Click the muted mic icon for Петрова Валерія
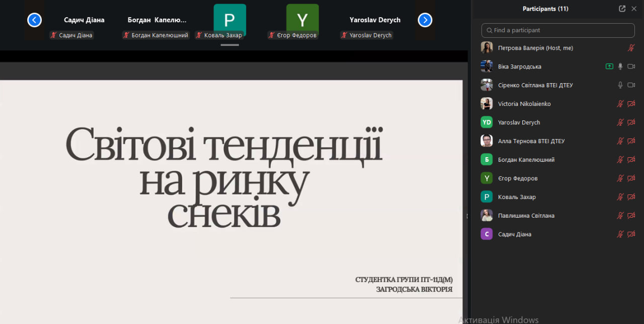Image resolution: width=644 pixels, height=324 pixels. [631, 48]
